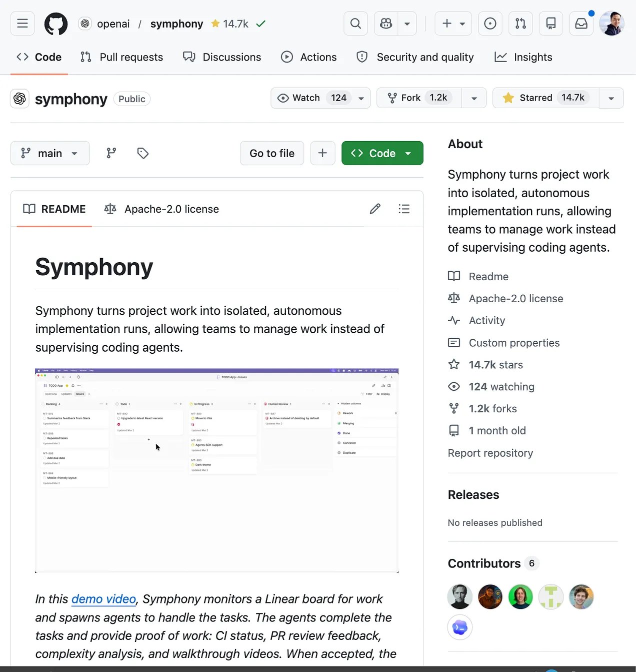The image size is (636, 672).
Task: Open the green Code dropdown
Action: point(382,153)
